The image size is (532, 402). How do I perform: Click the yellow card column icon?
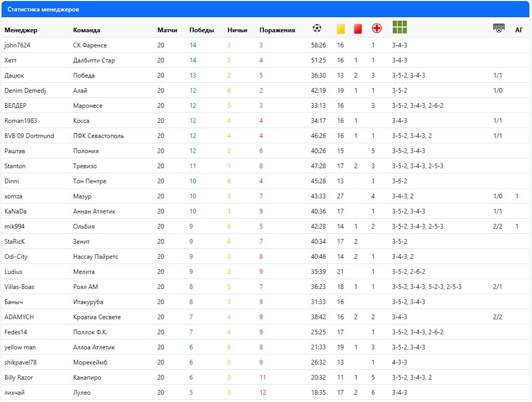[341, 29]
